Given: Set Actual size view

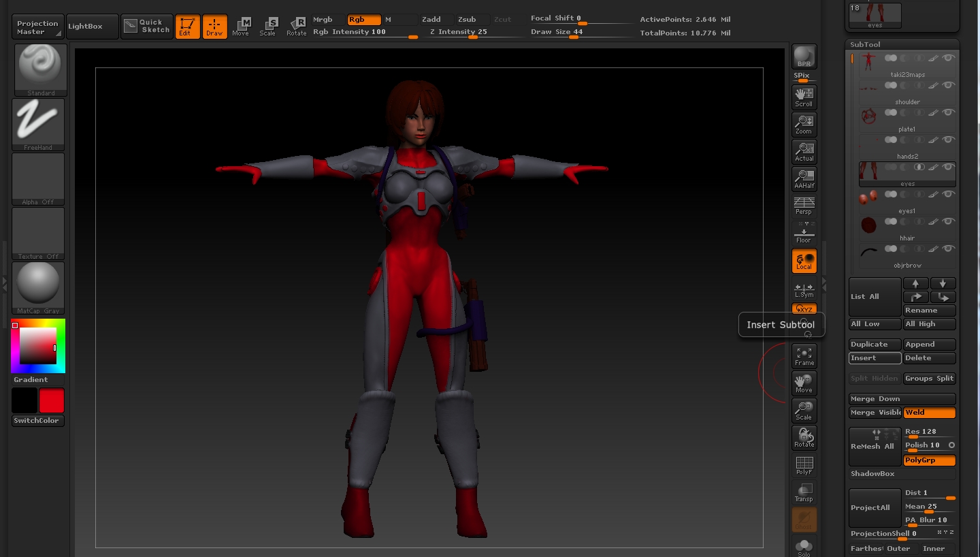Looking at the screenshot, I should point(804,151).
